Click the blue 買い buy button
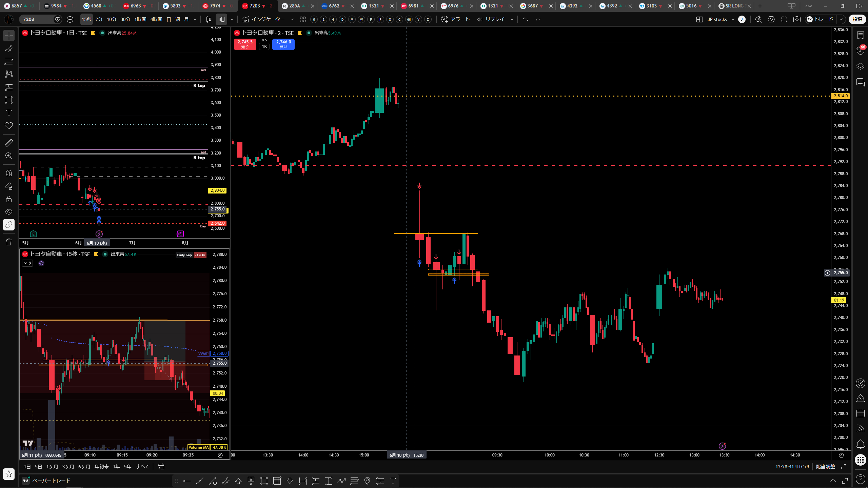 tap(283, 44)
